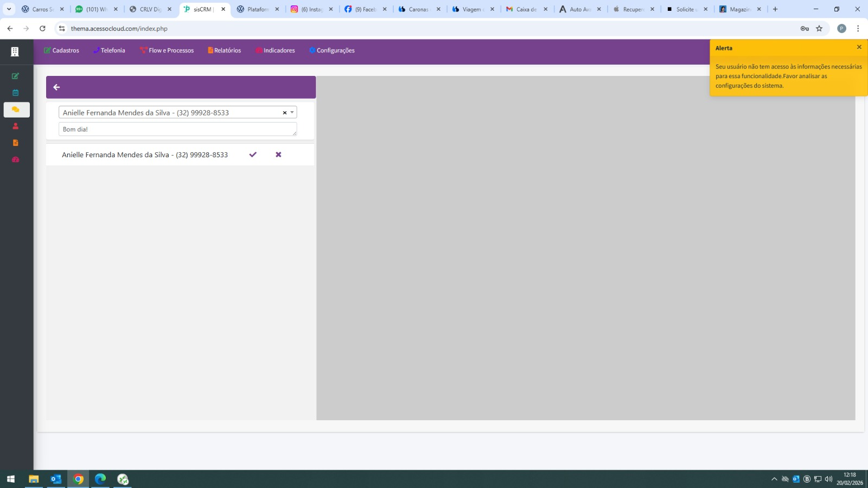Open the red user icon in sidebar
This screenshot has width=868, height=488.
tap(16, 126)
